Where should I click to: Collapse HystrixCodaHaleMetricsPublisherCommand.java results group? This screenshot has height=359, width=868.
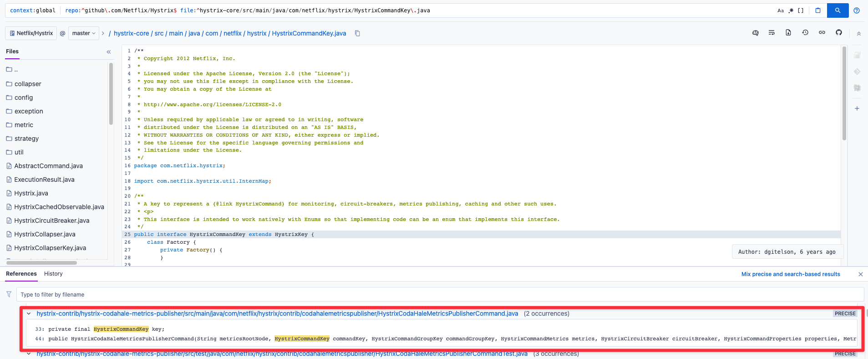click(29, 314)
